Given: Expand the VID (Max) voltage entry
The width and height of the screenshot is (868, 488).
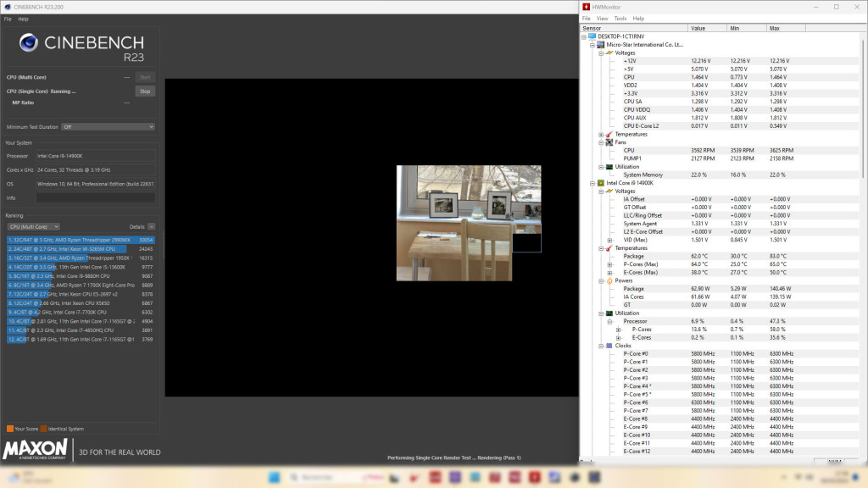Looking at the screenshot, I should (x=609, y=240).
